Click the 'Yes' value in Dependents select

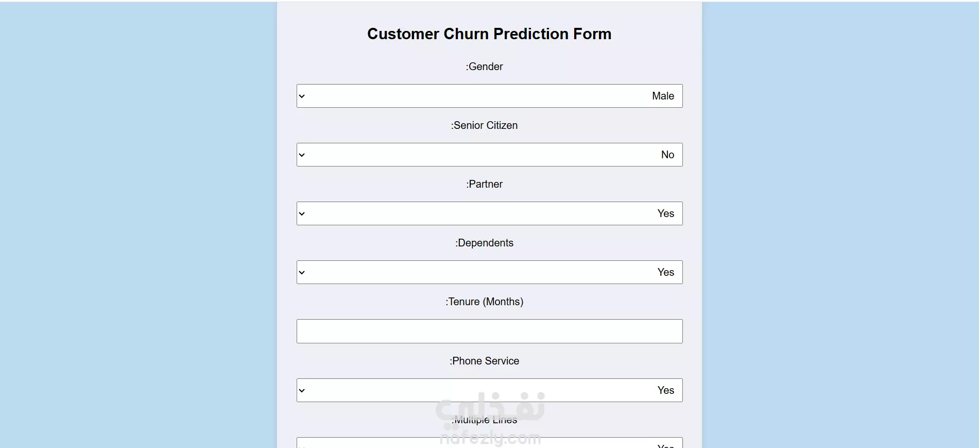665,273
